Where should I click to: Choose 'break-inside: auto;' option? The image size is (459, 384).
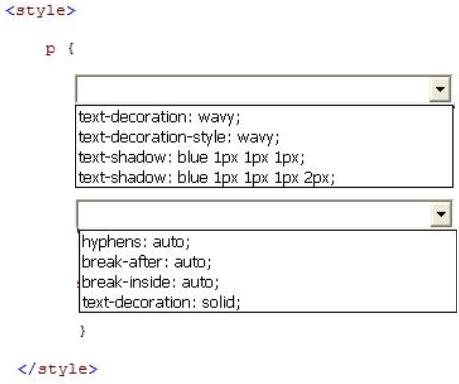click(x=150, y=282)
